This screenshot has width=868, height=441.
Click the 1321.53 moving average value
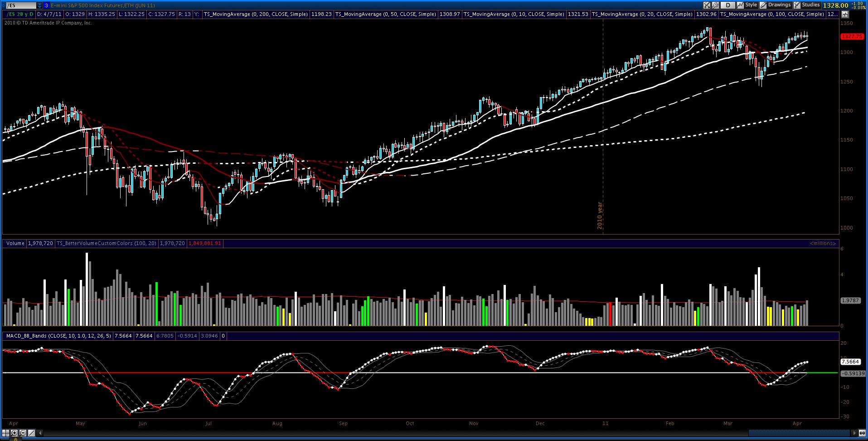click(x=578, y=14)
